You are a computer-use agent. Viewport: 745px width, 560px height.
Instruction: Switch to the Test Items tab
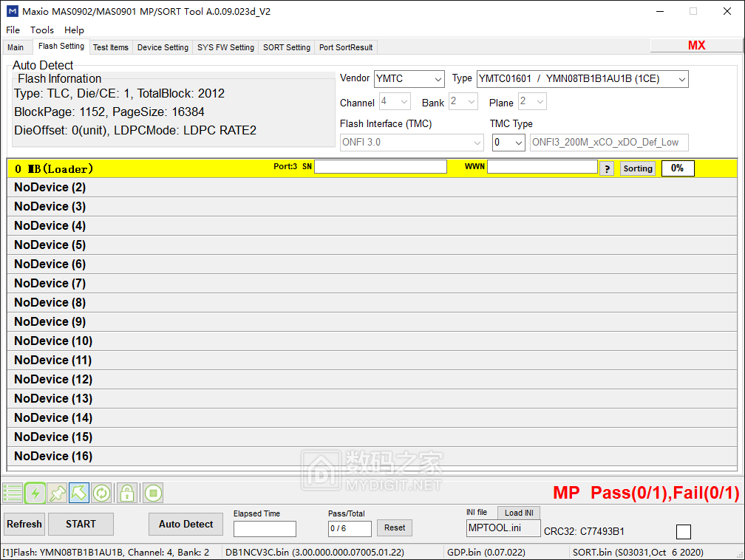tap(111, 47)
